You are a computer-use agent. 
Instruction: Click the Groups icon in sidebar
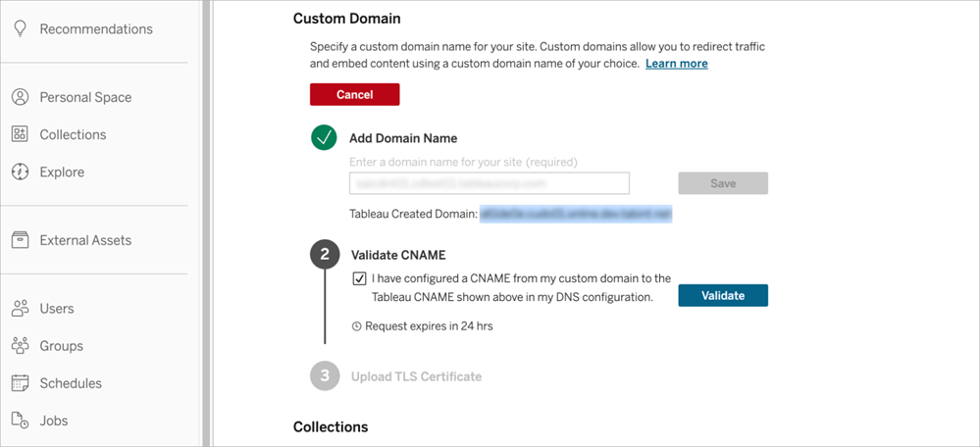click(x=20, y=346)
